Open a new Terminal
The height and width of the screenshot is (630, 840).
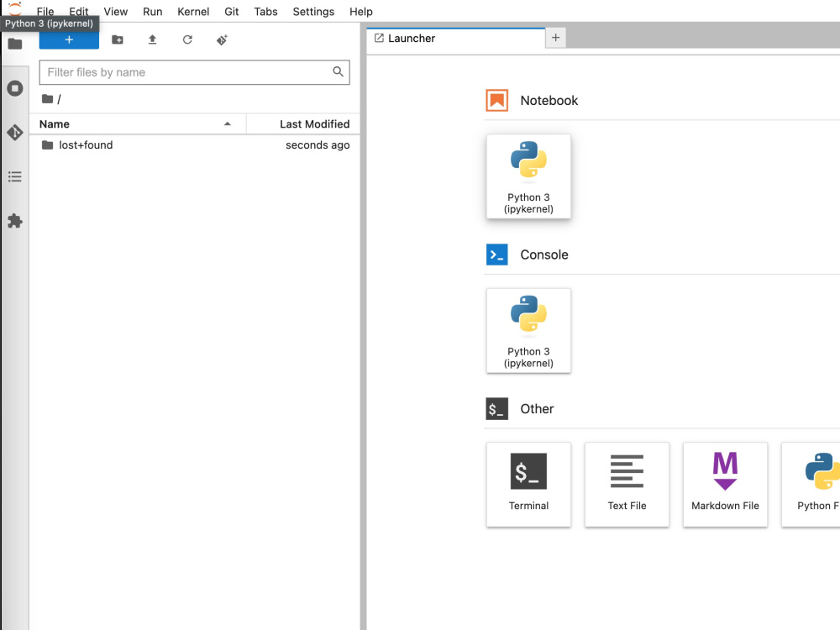coord(528,485)
